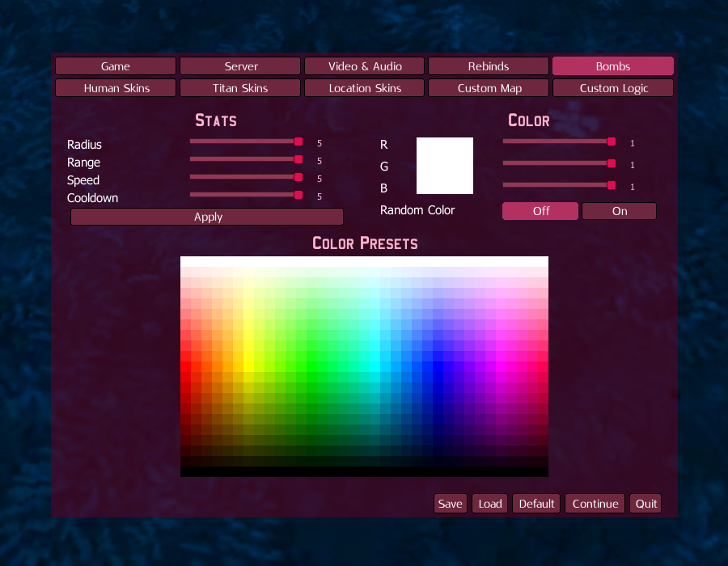This screenshot has width=728, height=566.
Task: Pick magenta in Color Presets
Action: [501, 366]
